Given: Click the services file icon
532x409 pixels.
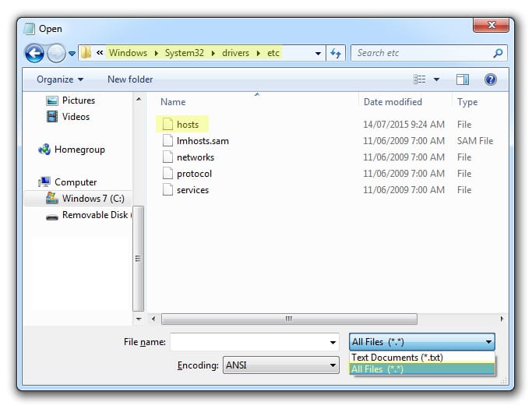Looking at the screenshot, I should click(167, 189).
